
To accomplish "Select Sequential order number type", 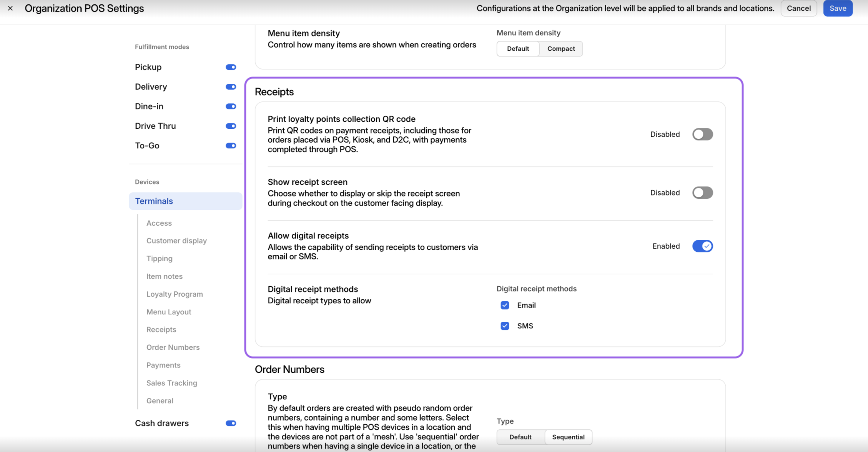I will click(568, 437).
